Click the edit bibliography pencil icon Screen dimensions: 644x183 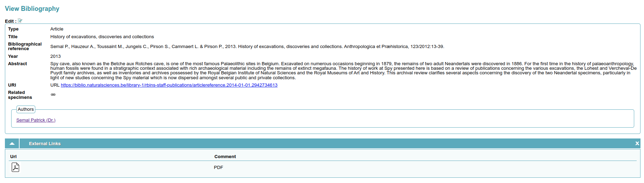pos(20,21)
